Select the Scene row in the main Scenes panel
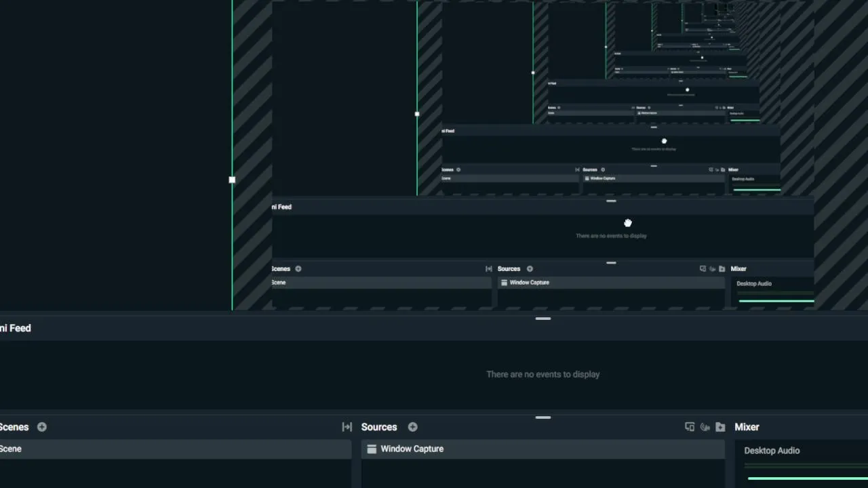 (x=176, y=449)
